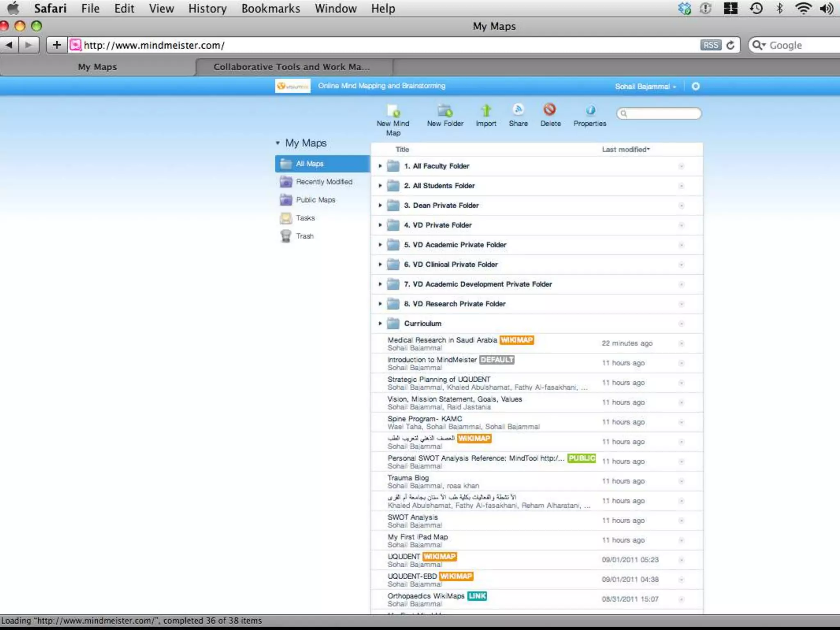Open Medical Research in Saudi Arabia map
Viewport: 840px width, 630px height.
442,340
